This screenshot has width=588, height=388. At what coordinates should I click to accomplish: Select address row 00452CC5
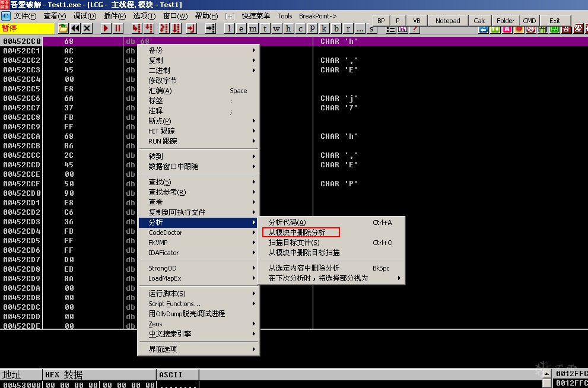point(22,89)
